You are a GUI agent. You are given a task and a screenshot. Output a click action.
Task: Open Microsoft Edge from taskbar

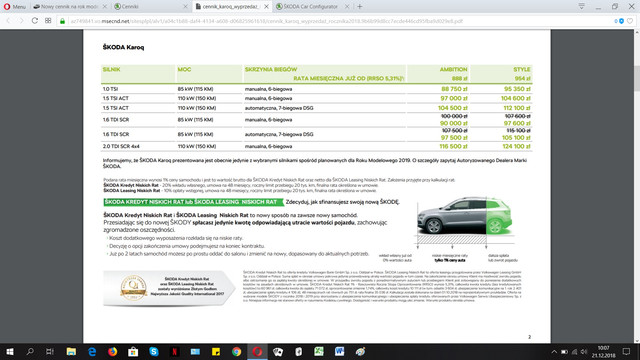[x=92, y=351]
